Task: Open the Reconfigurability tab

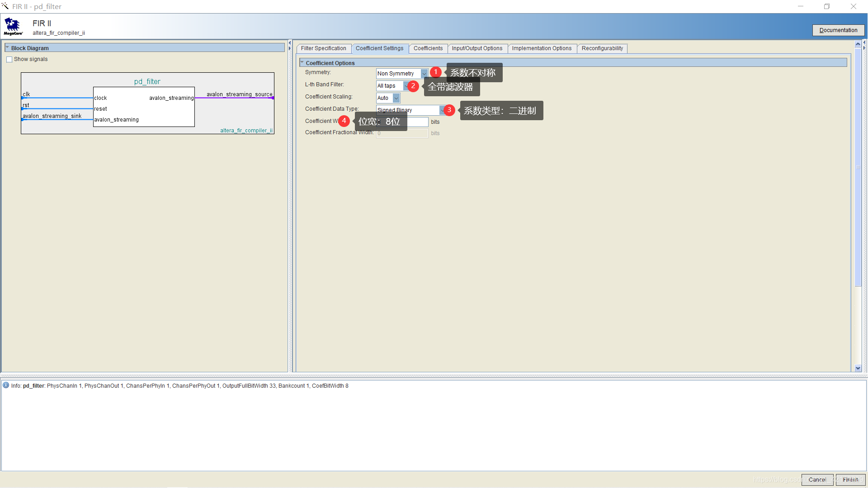Action: tap(602, 48)
